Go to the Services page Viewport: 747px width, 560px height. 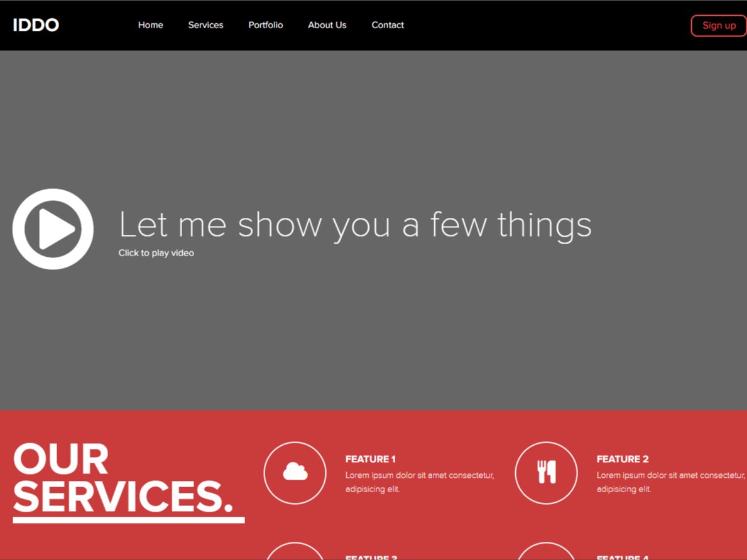pyautogui.click(x=205, y=25)
